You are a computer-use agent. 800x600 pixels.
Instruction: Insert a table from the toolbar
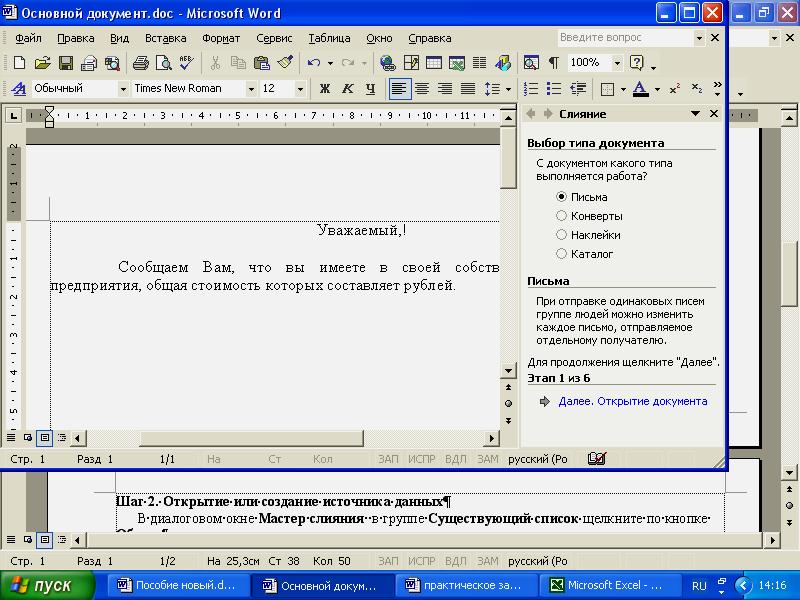[434, 63]
